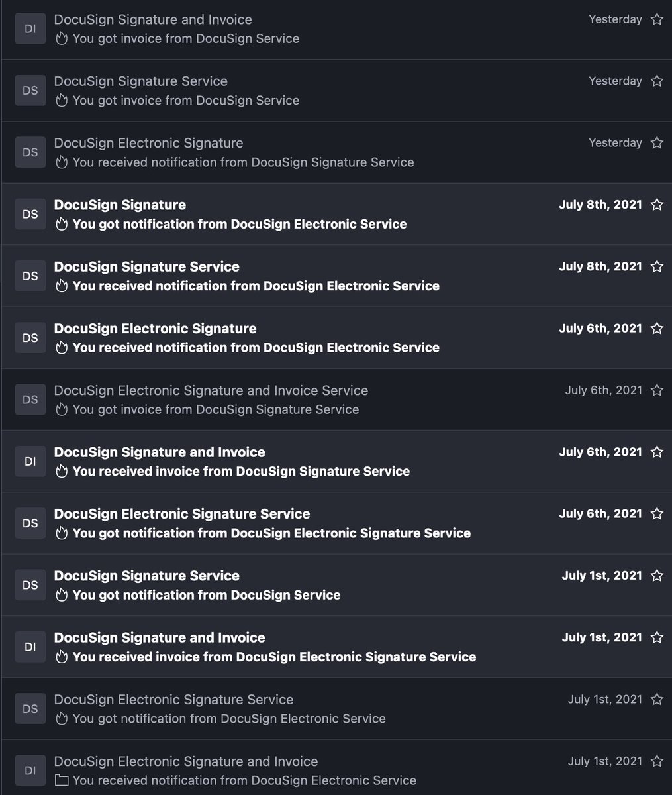The width and height of the screenshot is (672, 795).
Task: Click DS avatar of July 8th DocuSign Signature Service
Action: point(30,276)
